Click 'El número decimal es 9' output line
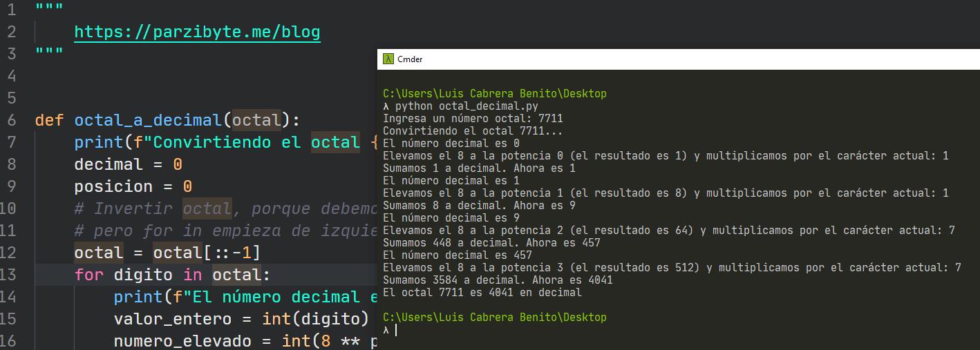 click(x=451, y=217)
